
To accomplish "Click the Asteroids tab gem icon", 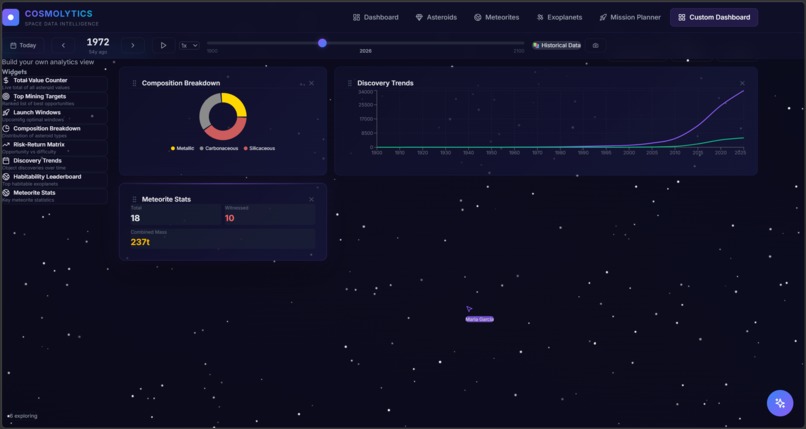I will (419, 17).
